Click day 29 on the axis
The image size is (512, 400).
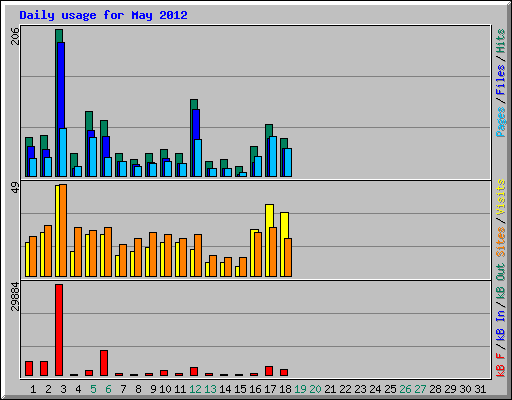pyautogui.click(x=450, y=389)
